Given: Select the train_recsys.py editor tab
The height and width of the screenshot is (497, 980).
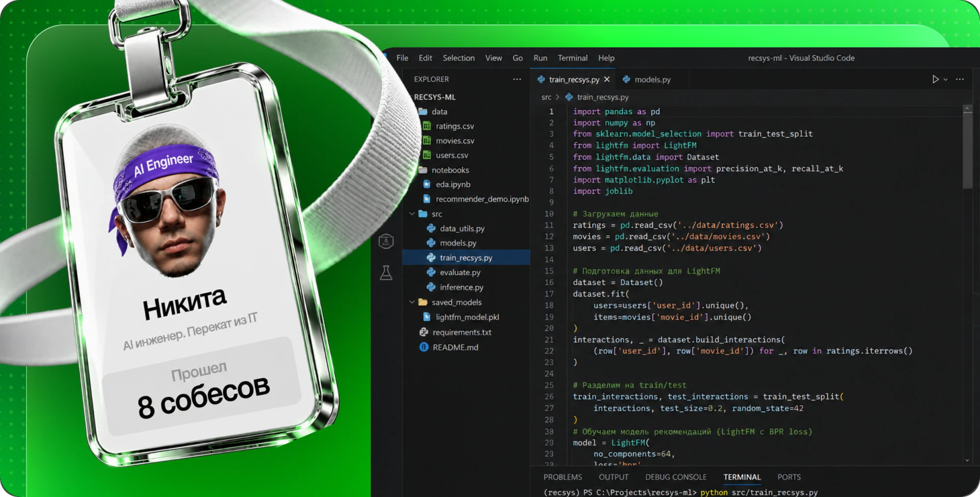Looking at the screenshot, I should (574, 80).
